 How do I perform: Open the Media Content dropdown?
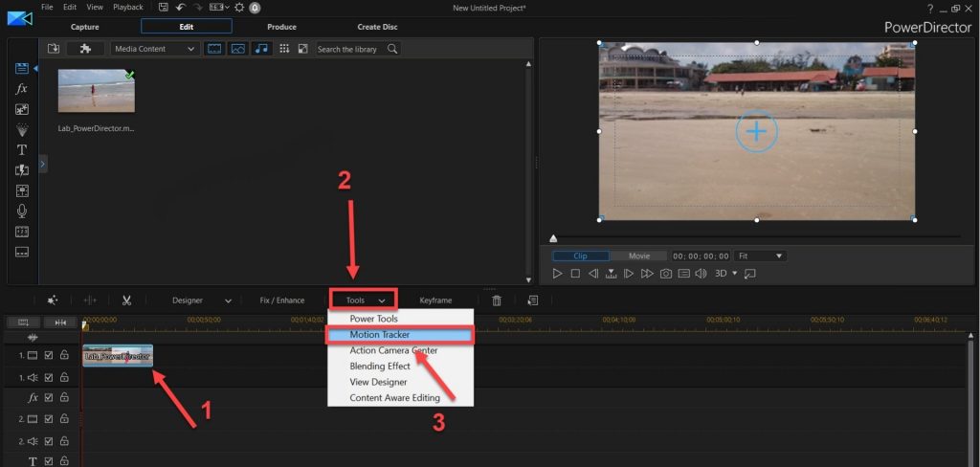click(x=155, y=49)
